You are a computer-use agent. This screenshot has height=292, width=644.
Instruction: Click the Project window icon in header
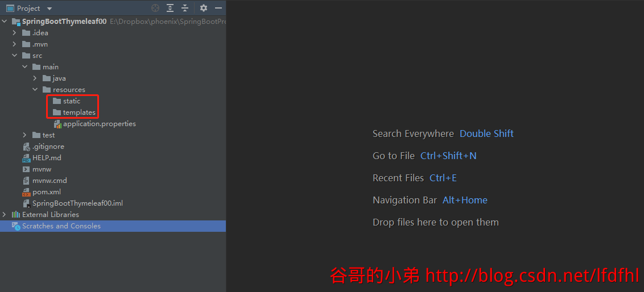click(10, 8)
